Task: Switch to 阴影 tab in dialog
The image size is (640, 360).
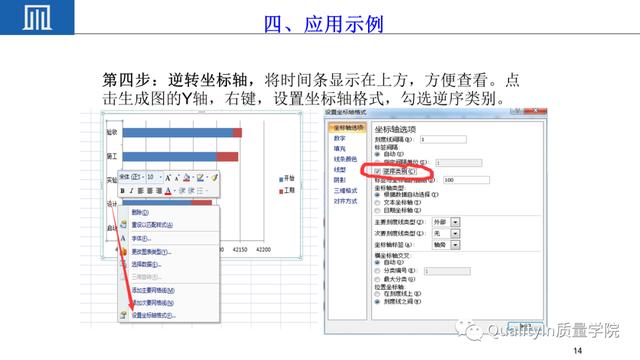Action: coord(339,180)
